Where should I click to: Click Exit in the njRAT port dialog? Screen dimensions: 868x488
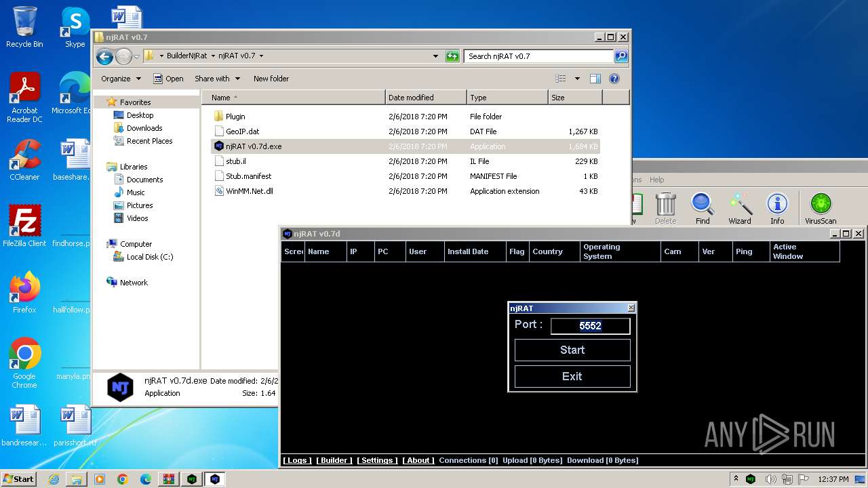point(572,376)
